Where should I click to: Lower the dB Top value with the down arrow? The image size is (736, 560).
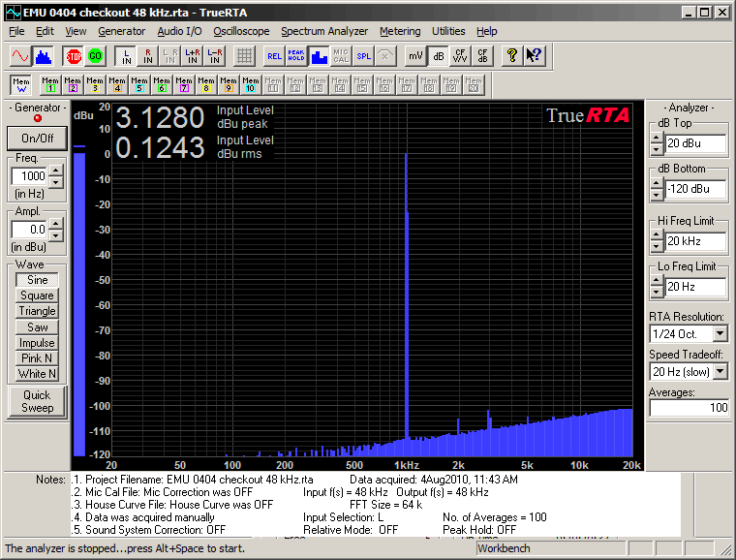658,150
